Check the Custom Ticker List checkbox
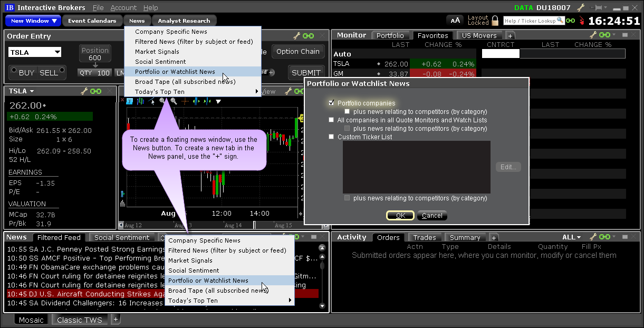The height and width of the screenshot is (328, 644). [331, 137]
